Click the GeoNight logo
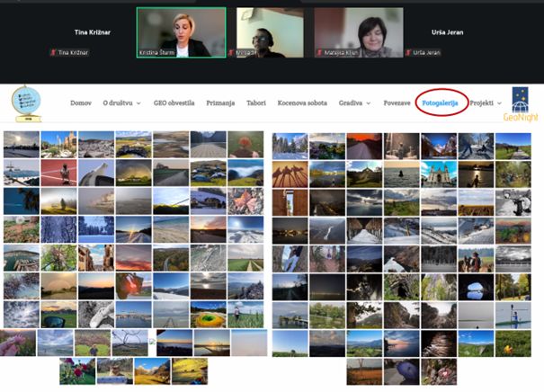 point(520,103)
